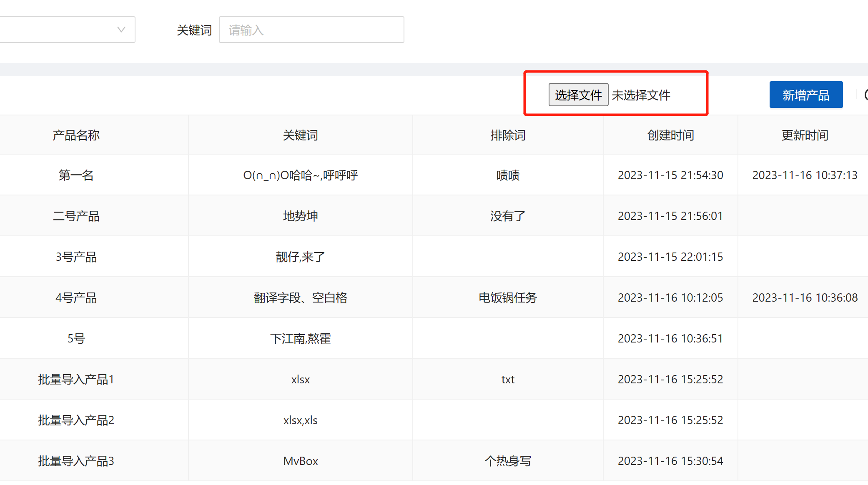Click the 2023-11-16 10:37:13 update time cell
The width and height of the screenshot is (868, 485).
(x=804, y=175)
